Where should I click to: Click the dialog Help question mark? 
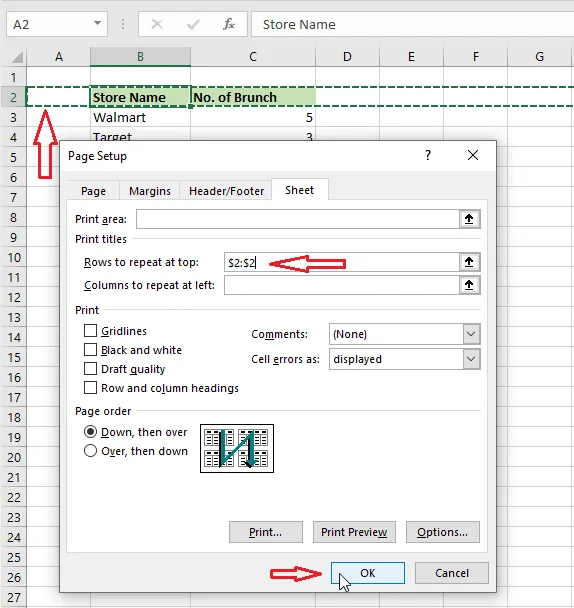[x=428, y=155]
